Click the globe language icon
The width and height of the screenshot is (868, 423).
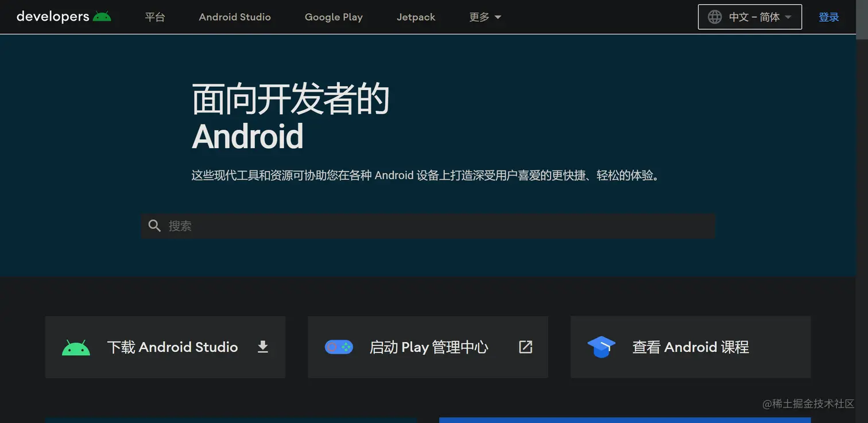tap(715, 17)
